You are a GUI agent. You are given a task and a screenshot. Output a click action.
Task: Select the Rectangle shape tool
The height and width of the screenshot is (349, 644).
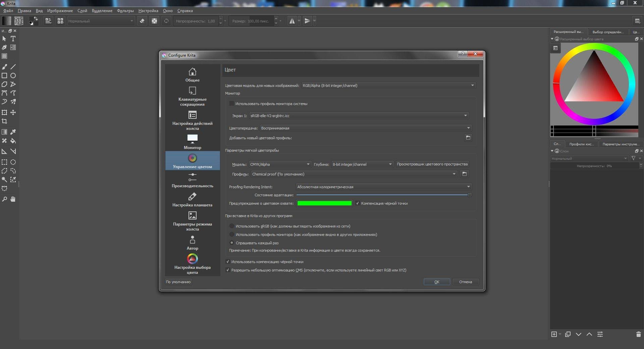[4, 76]
